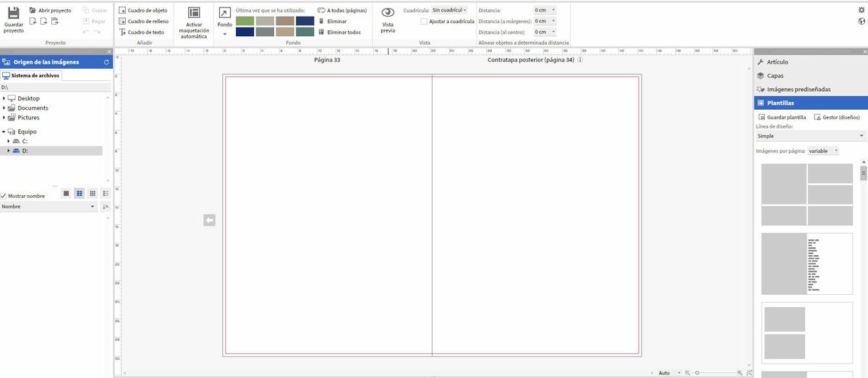Open the Imágenes por página dropdown
868x378 pixels.
click(822, 151)
